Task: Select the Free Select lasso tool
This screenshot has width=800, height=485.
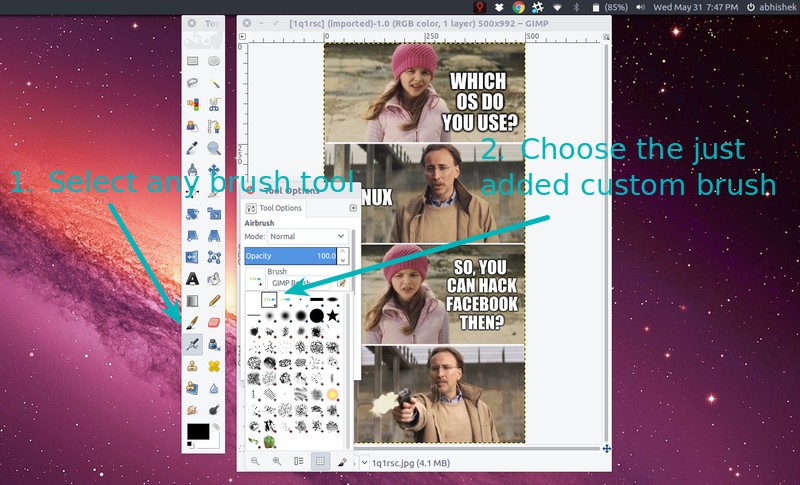Action: click(192, 83)
